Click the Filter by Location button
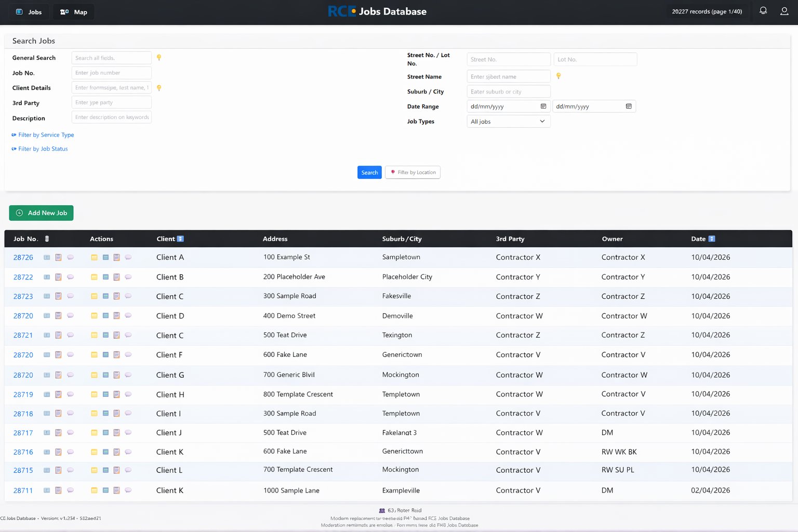The image size is (798, 532). point(413,172)
